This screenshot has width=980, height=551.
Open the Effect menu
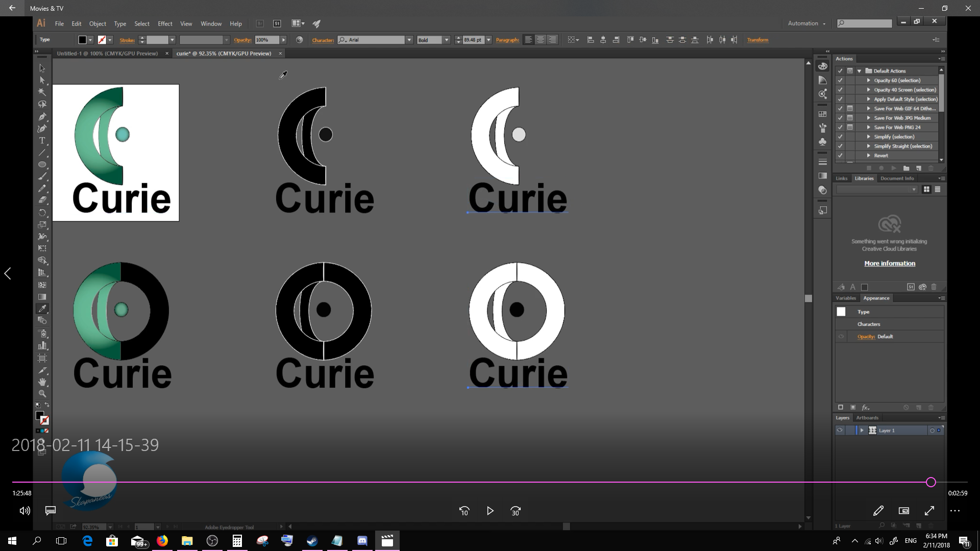165,23
